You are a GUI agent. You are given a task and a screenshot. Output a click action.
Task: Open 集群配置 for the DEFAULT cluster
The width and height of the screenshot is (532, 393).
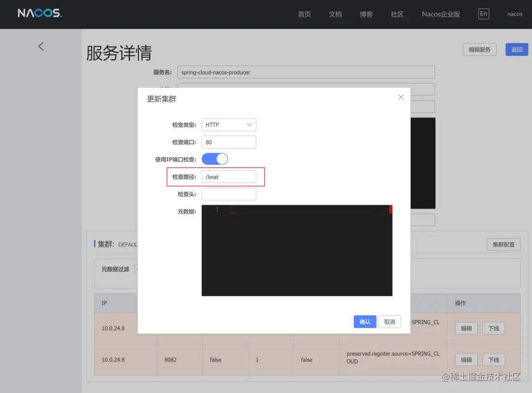click(x=503, y=244)
